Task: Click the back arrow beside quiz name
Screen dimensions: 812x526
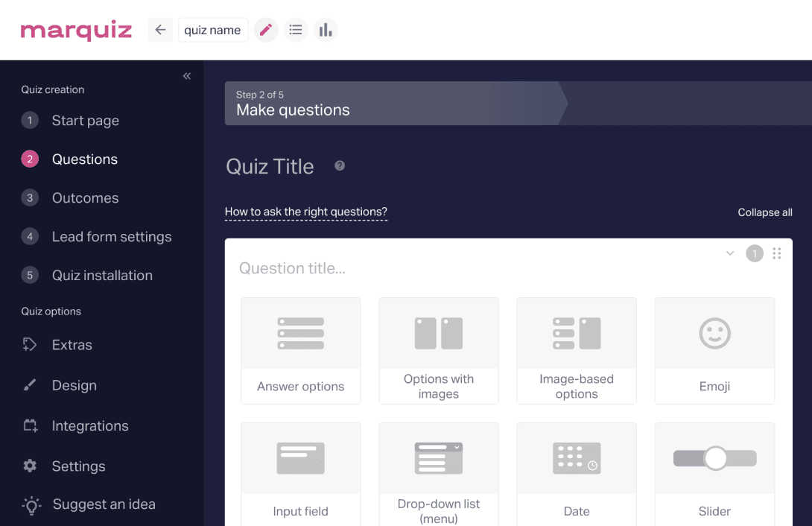Action: (160, 30)
